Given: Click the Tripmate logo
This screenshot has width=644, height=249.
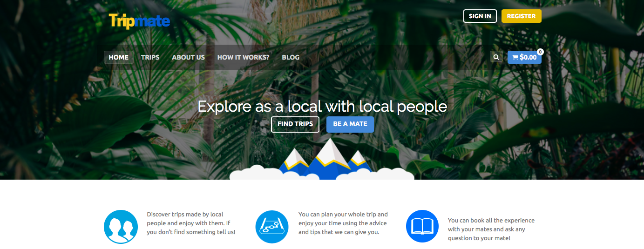Looking at the screenshot, I should (x=139, y=21).
